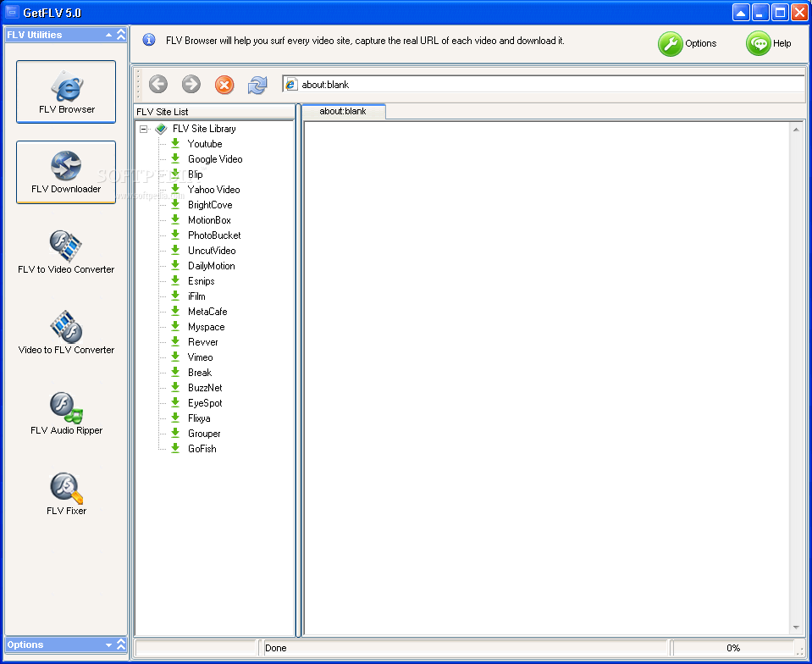Select BuzzNet in the site list
812x664 pixels.
[205, 387]
